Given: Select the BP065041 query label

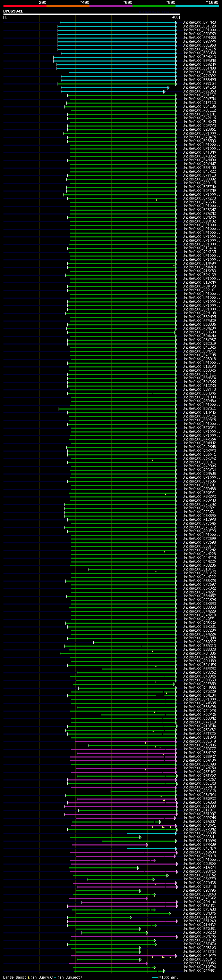Looking at the screenshot, I should pos(13,11).
